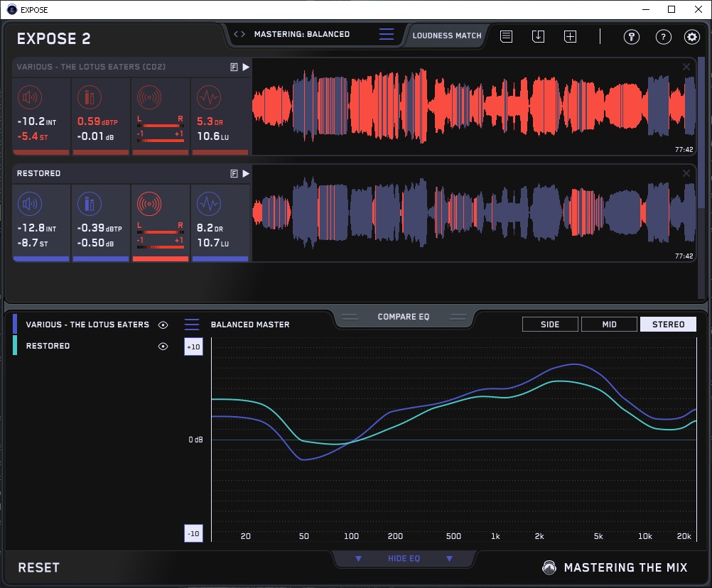This screenshot has height=588, width=712.
Task: Click peak meter icon on Restored track
Action: tap(90, 204)
